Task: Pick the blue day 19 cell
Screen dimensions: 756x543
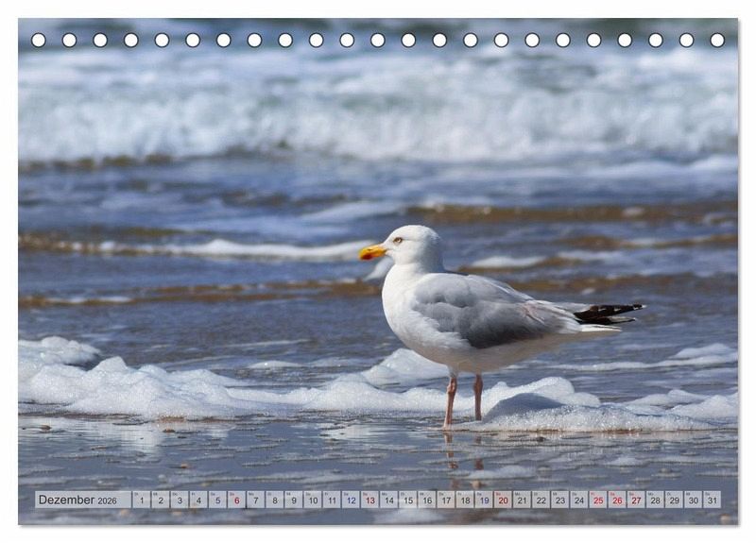Action: tap(484, 500)
